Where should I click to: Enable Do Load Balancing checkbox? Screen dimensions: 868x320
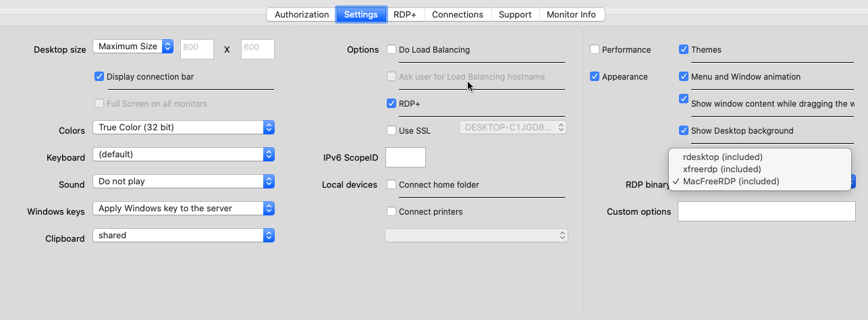click(x=391, y=49)
